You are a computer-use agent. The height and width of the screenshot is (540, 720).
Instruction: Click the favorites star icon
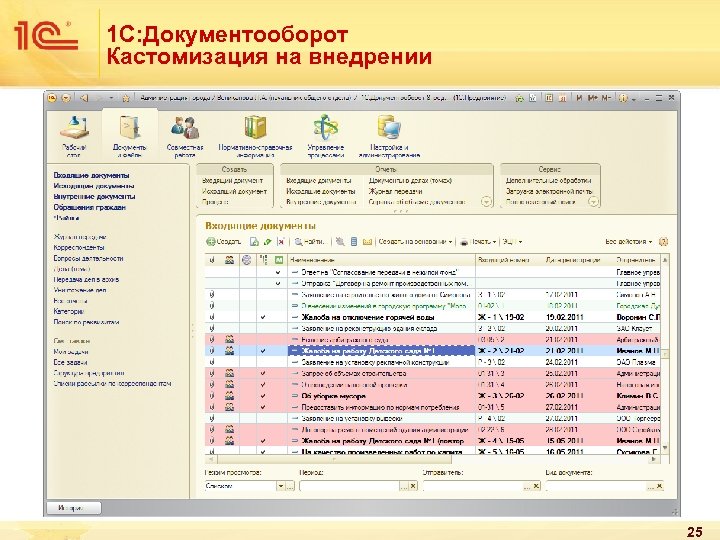(125, 98)
